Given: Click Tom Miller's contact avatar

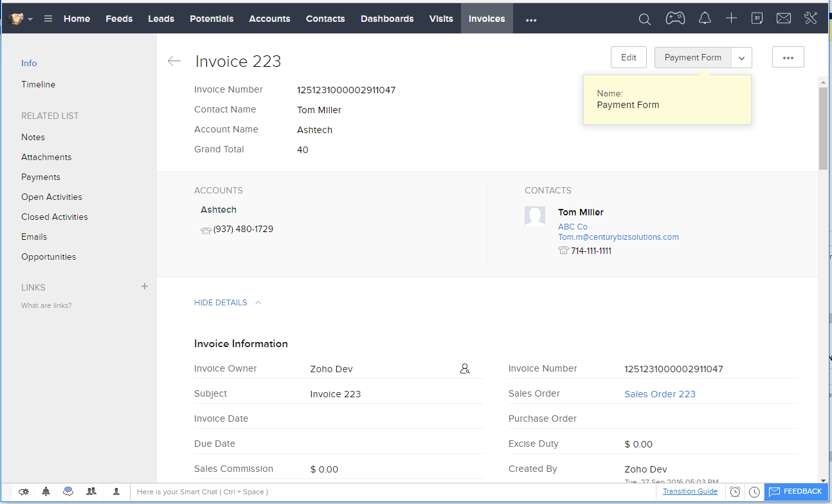Looking at the screenshot, I should [535, 216].
